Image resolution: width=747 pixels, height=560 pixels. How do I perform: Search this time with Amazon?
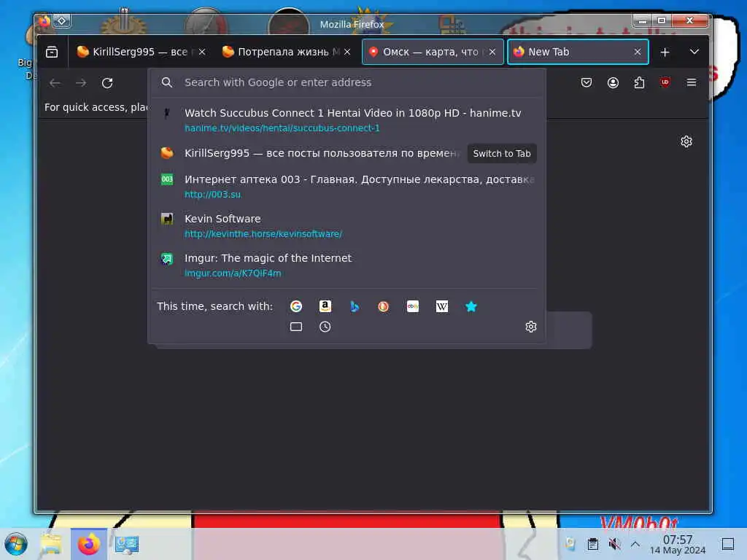[325, 306]
